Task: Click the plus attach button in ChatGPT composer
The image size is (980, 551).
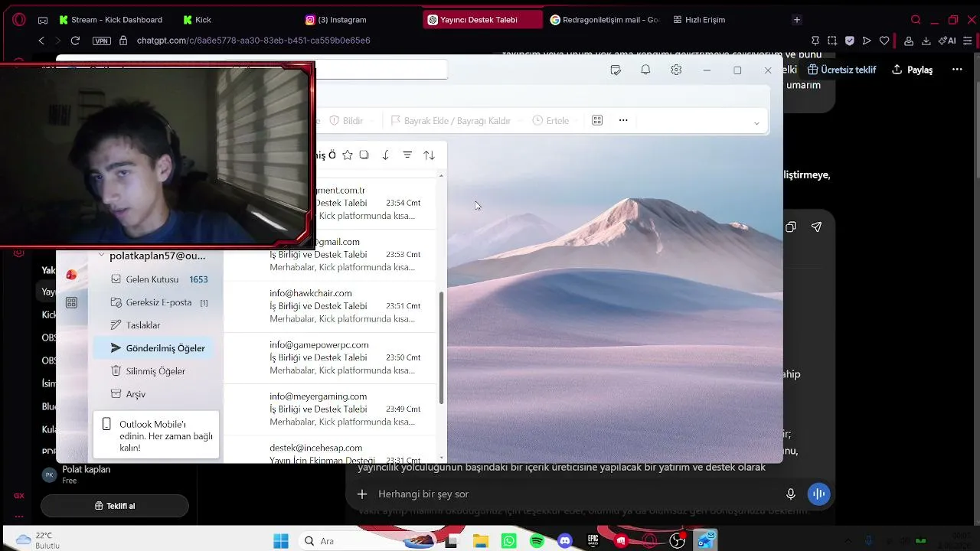Action: [362, 494]
